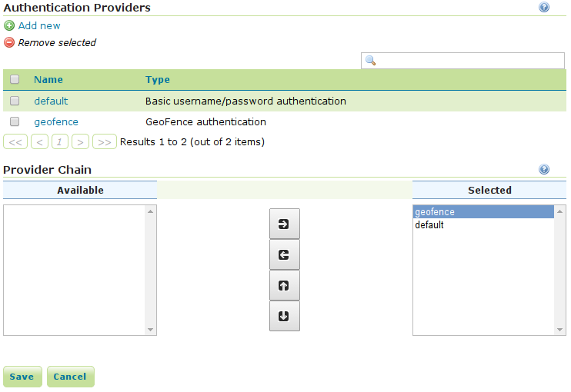Image resolution: width=571 pixels, height=392 pixels.
Task: Click the Authentication Providers help icon
Action: (544, 7)
